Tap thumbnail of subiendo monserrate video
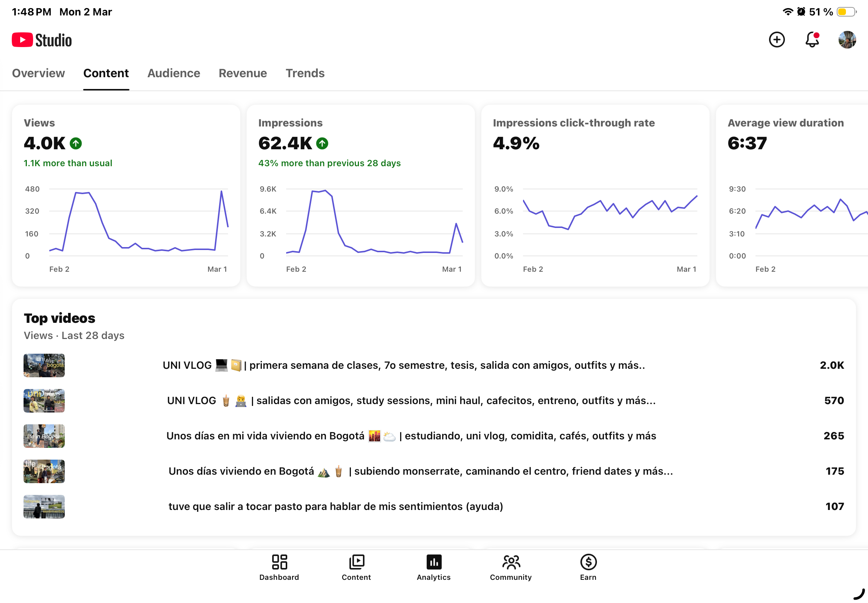868x603 pixels. tap(44, 471)
